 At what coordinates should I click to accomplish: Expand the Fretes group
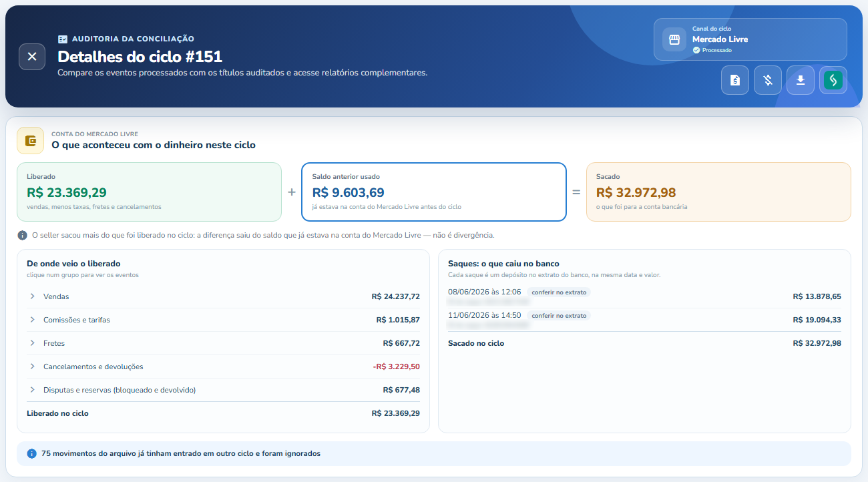click(x=224, y=343)
